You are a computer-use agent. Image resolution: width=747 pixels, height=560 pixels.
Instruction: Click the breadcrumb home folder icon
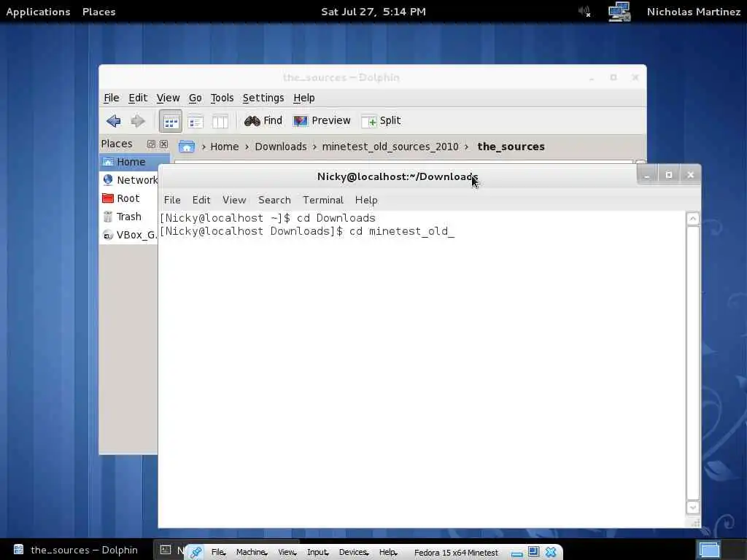click(x=186, y=147)
